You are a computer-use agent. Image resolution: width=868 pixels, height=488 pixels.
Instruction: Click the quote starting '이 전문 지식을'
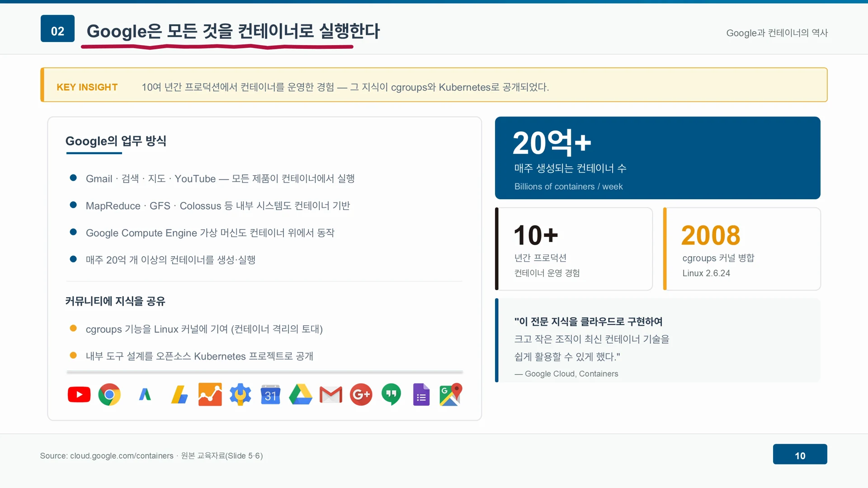pos(588,321)
